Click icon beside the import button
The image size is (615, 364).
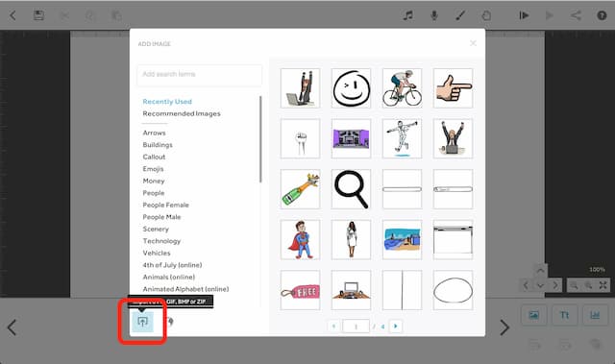tap(170, 322)
